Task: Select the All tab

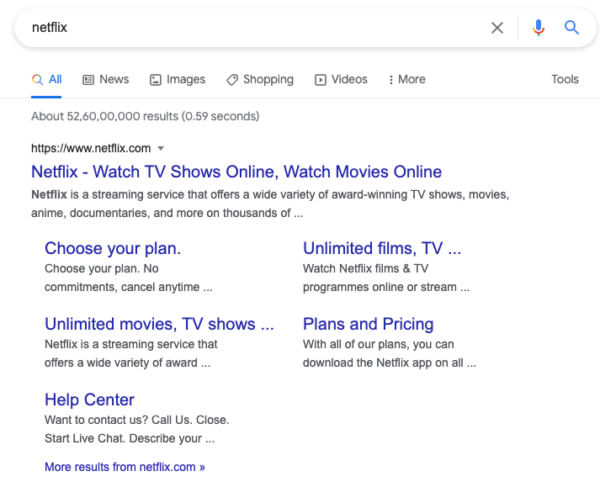Action: [47, 80]
